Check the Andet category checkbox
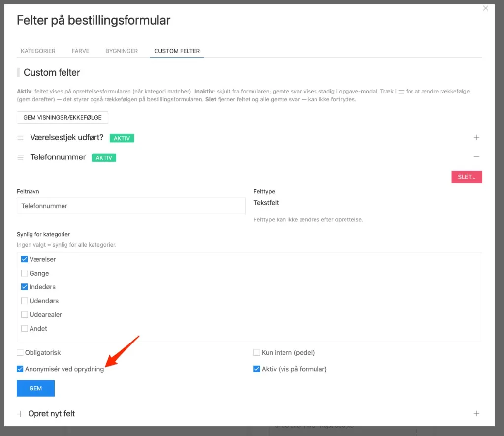Screen dimensions: 504x436 25,328
